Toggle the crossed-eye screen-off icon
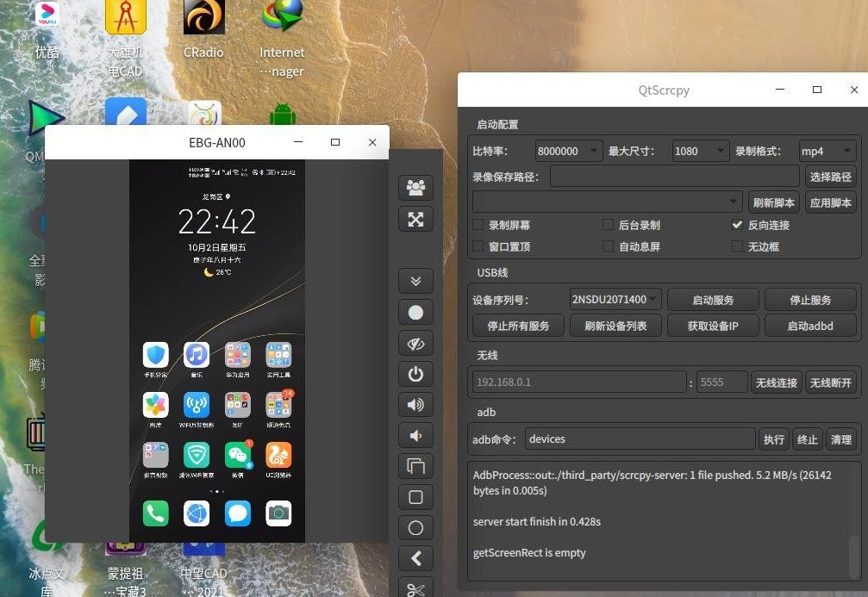This screenshot has width=868, height=597. [415, 343]
